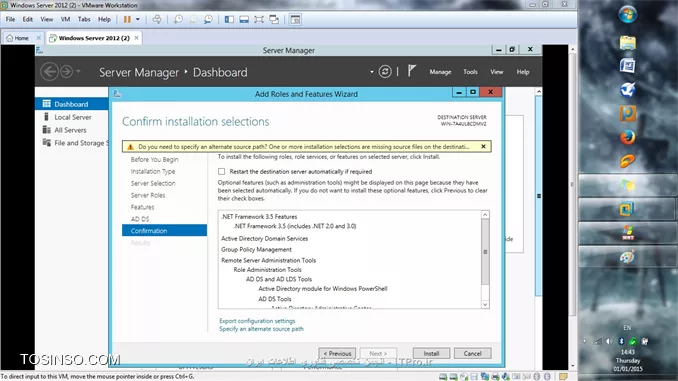Click selections list scrollbar thumb
The height and width of the screenshot is (381, 678).
(485, 252)
